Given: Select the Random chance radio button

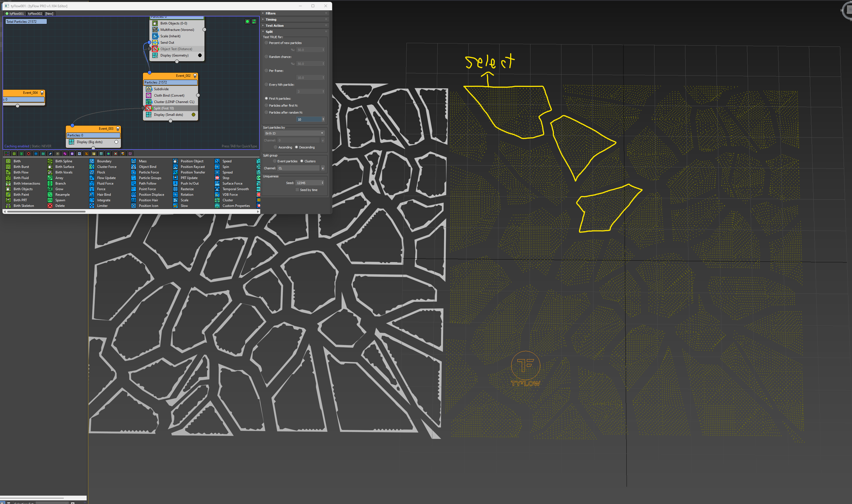Looking at the screenshot, I should (x=266, y=57).
